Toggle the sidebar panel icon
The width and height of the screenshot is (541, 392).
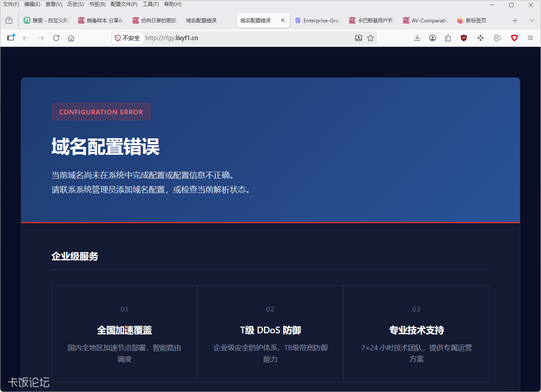[x=11, y=38]
